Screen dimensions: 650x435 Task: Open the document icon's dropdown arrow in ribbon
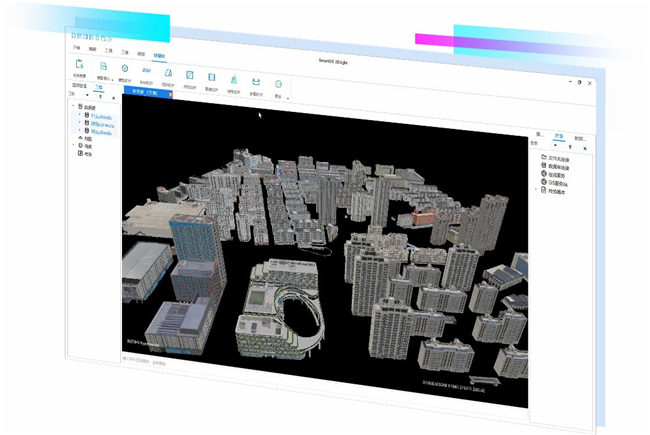[x=112, y=78]
